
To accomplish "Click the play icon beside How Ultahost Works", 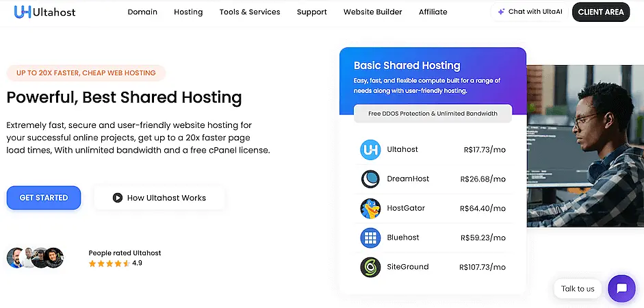I will coord(118,198).
